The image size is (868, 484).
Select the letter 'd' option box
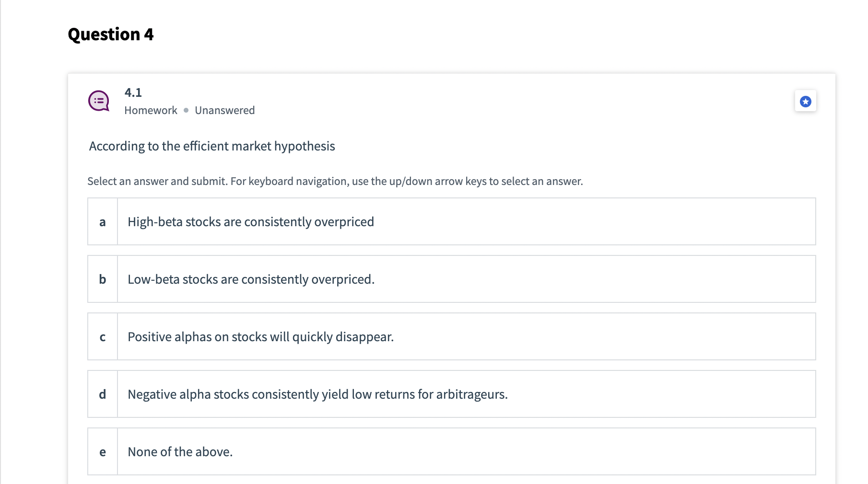[x=103, y=394]
